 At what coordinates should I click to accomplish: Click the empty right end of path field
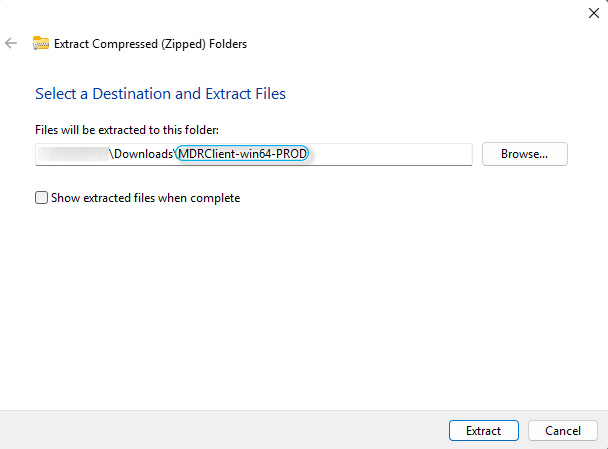(x=420, y=154)
